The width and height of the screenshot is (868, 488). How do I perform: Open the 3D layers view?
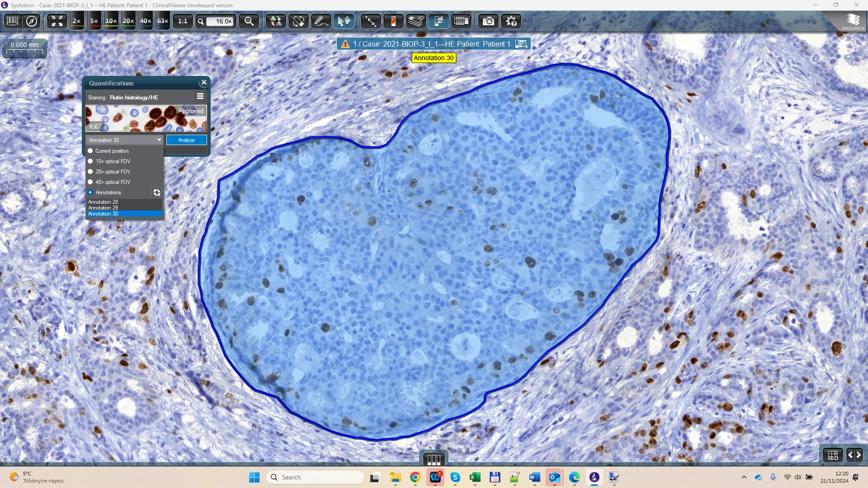click(x=416, y=21)
